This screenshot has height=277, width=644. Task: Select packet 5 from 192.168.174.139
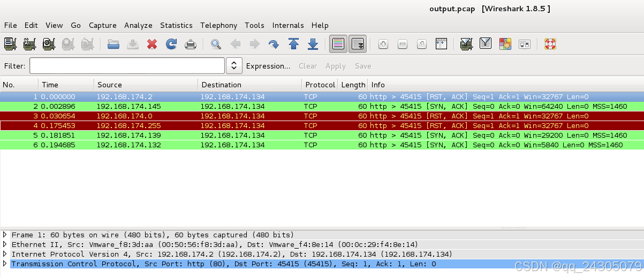point(322,135)
